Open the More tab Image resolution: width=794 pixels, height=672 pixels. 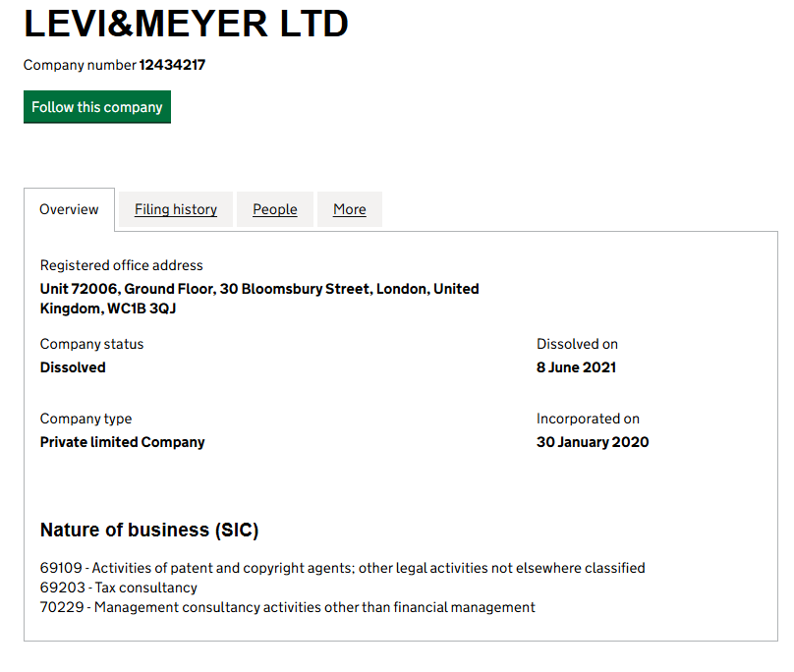point(350,209)
